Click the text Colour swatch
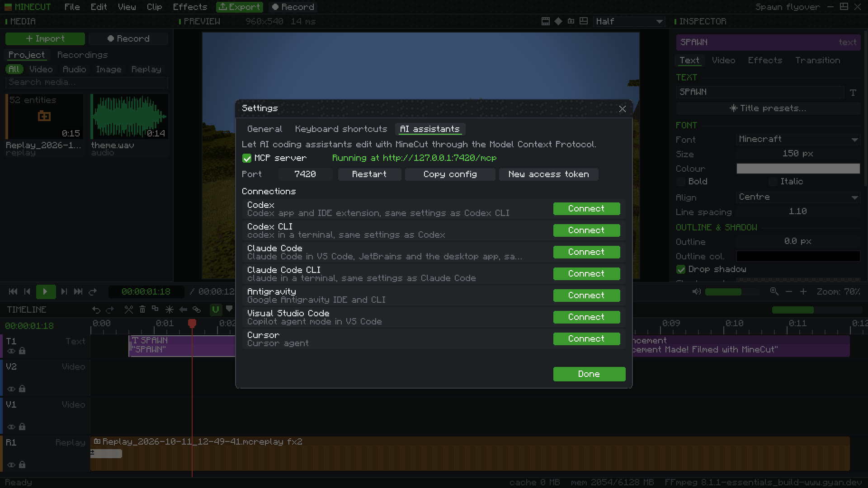 (x=798, y=169)
